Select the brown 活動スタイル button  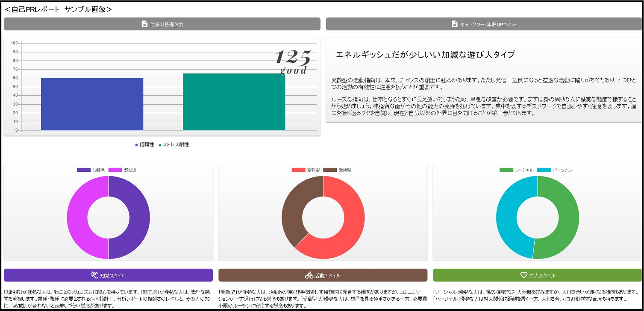click(323, 275)
